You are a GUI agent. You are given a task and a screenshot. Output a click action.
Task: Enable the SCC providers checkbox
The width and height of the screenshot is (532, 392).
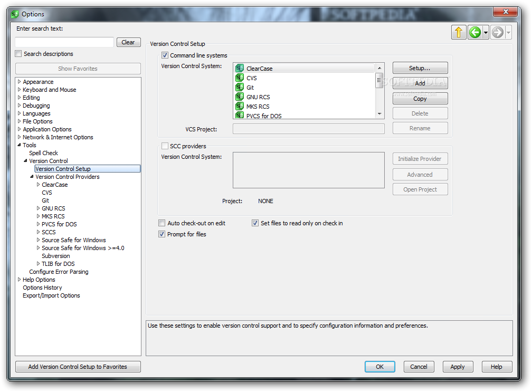point(165,146)
